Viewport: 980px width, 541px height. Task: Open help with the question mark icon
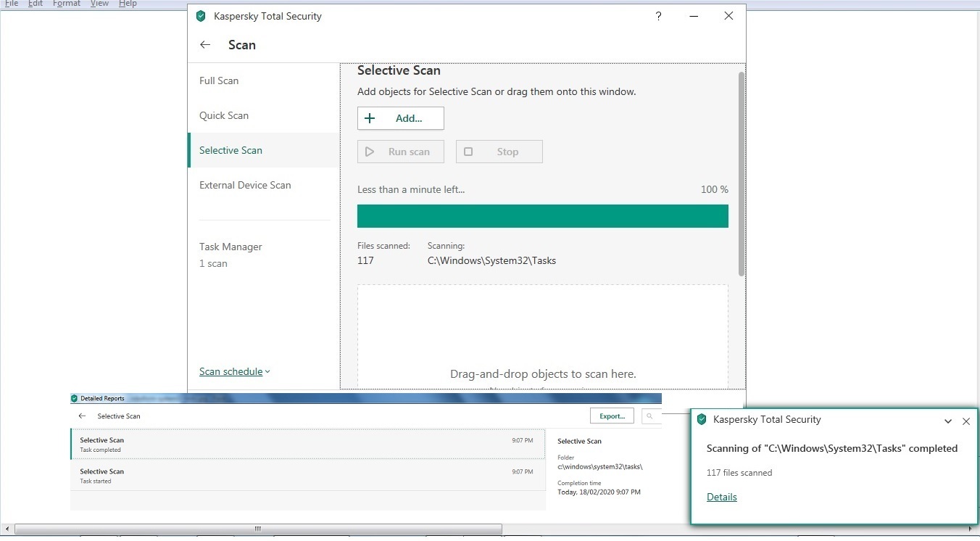(x=658, y=16)
